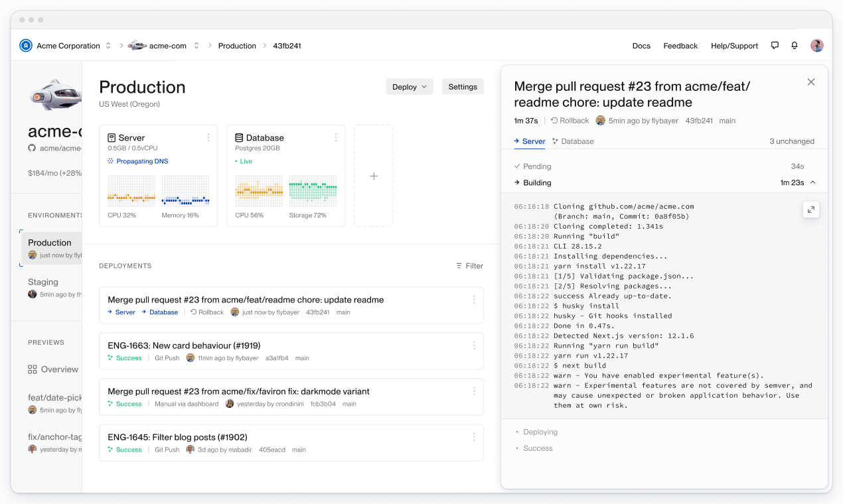Click the flybayer avatar in details panel
Image resolution: width=843 pixels, height=504 pixels.
pos(601,121)
